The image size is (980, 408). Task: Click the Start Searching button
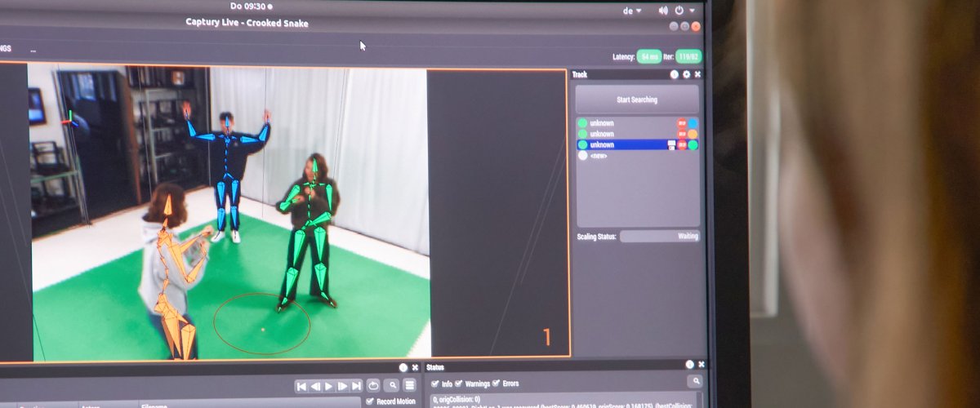click(x=637, y=100)
